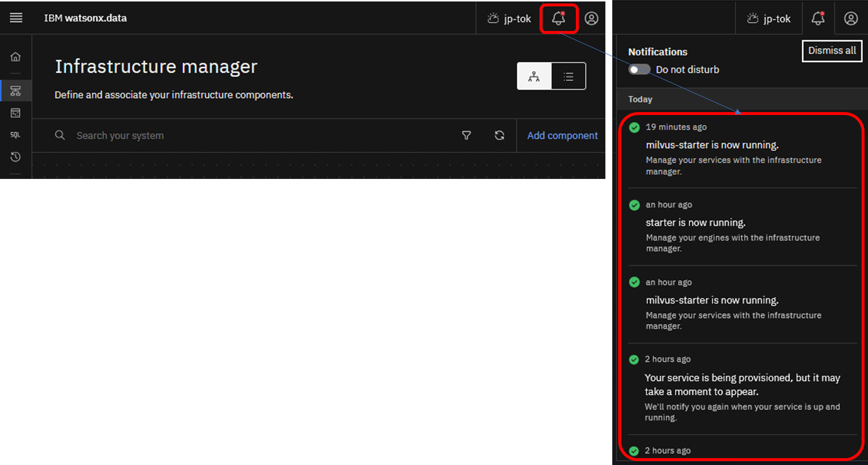
Task: Open the Query history sidebar icon
Action: 16,157
